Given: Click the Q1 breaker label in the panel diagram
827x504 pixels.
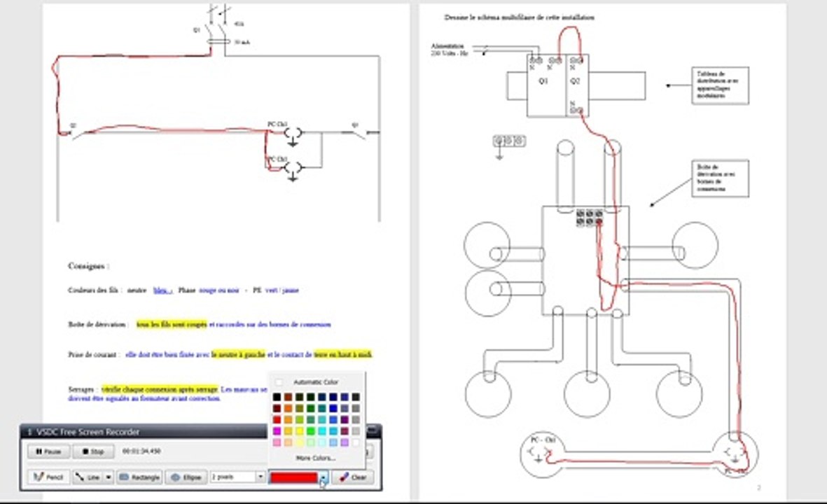Looking at the screenshot, I should coord(543,81).
